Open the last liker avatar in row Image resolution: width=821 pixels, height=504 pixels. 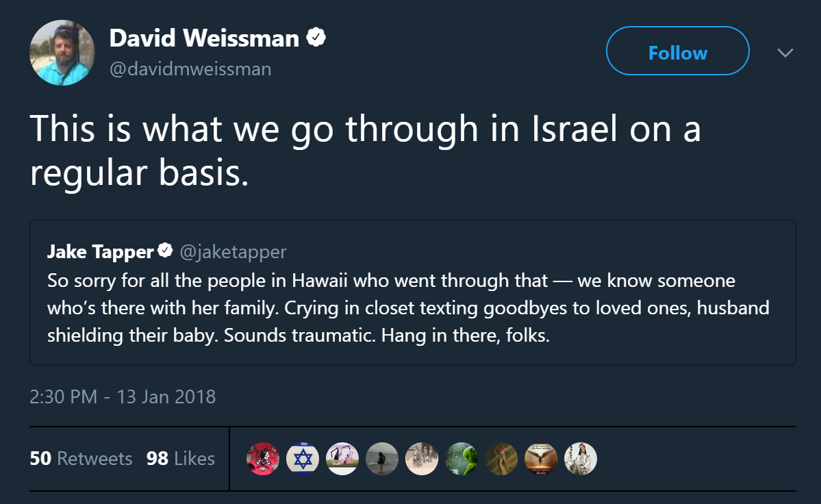(x=580, y=459)
